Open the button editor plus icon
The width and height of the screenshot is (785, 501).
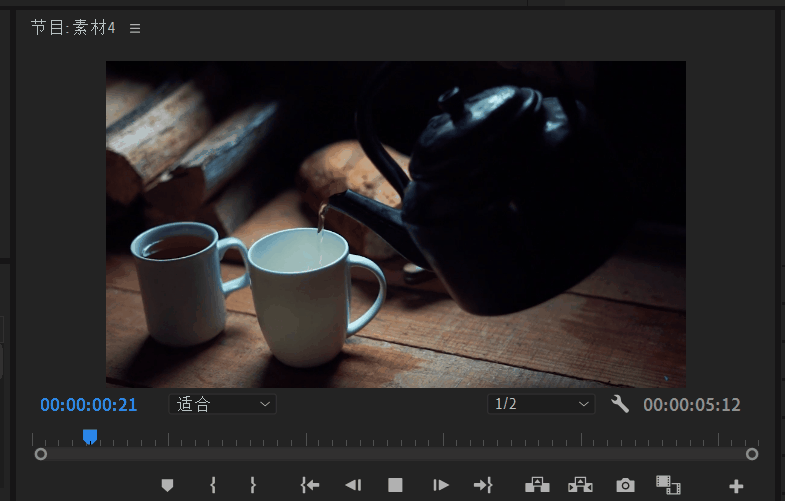[x=736, y=486]
